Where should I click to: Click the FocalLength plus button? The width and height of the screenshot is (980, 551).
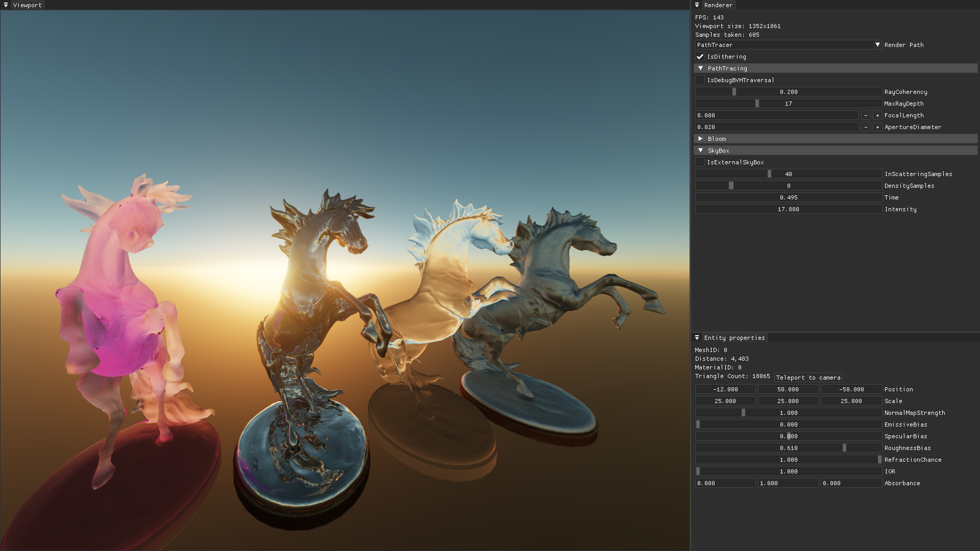877,115
